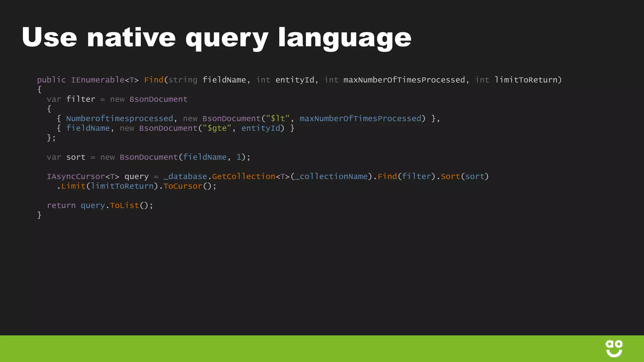
Task: Click the _collectionName argument
Action: point(331,177)
